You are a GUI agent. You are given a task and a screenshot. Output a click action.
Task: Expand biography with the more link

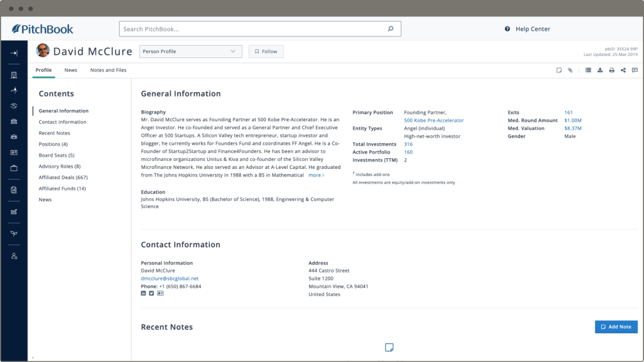pyautogui.click(x=316, y=175)
